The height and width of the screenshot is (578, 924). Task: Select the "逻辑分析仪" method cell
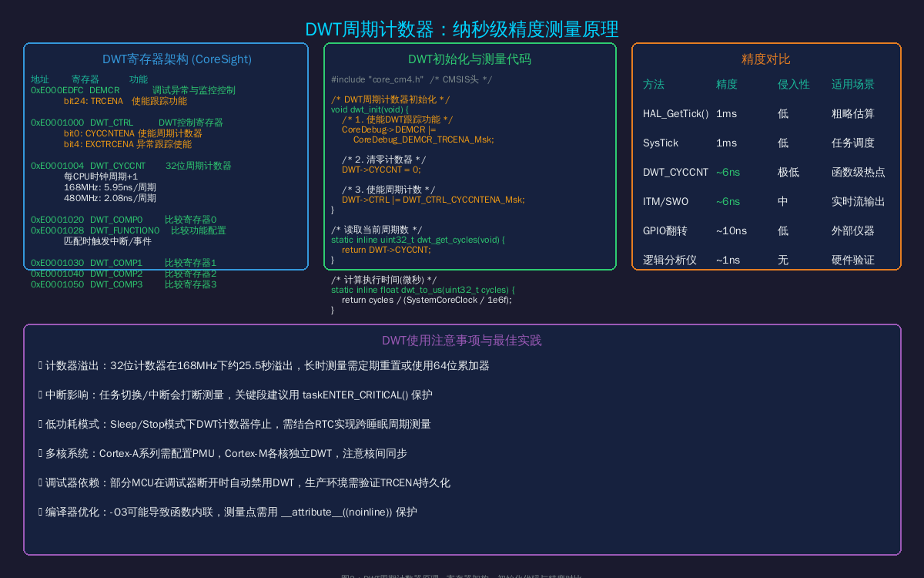coord(670,260)
